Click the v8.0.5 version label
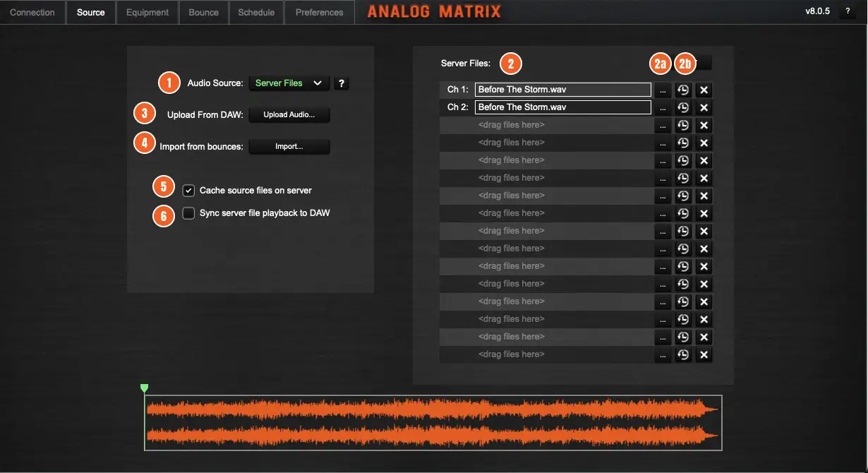Image resolution: width=868 pixels, height=473 pixels. pos(818,11)
